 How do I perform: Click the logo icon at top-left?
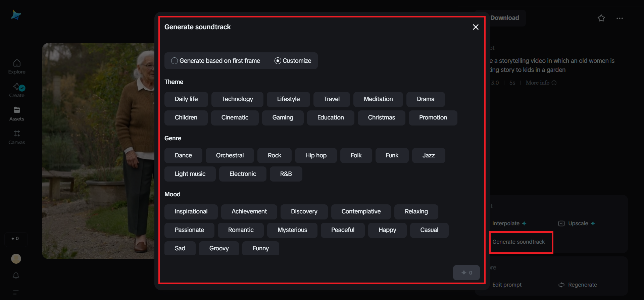(16, 15)
